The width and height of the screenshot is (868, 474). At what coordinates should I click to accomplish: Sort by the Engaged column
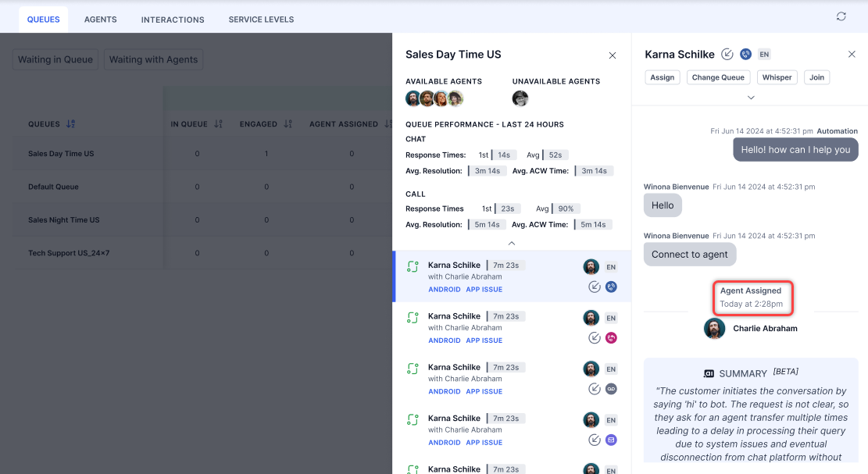coord(288,124)
